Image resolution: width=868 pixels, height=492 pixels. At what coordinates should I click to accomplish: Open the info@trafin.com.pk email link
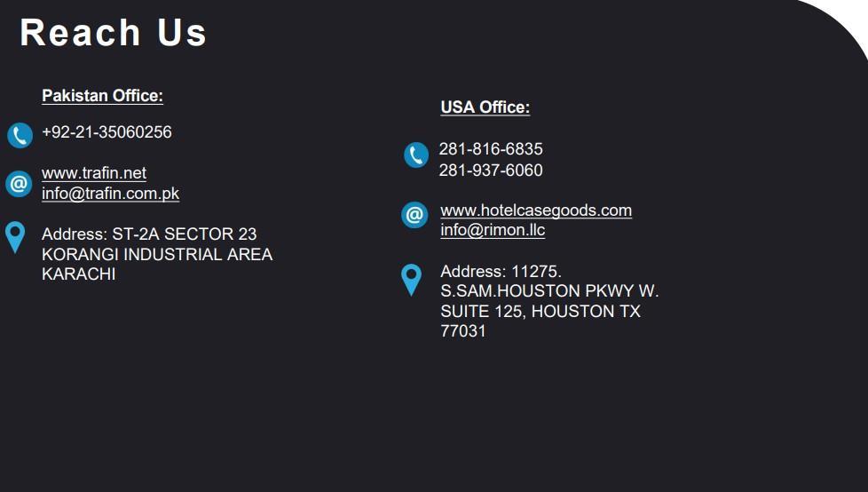coord(110,194)
